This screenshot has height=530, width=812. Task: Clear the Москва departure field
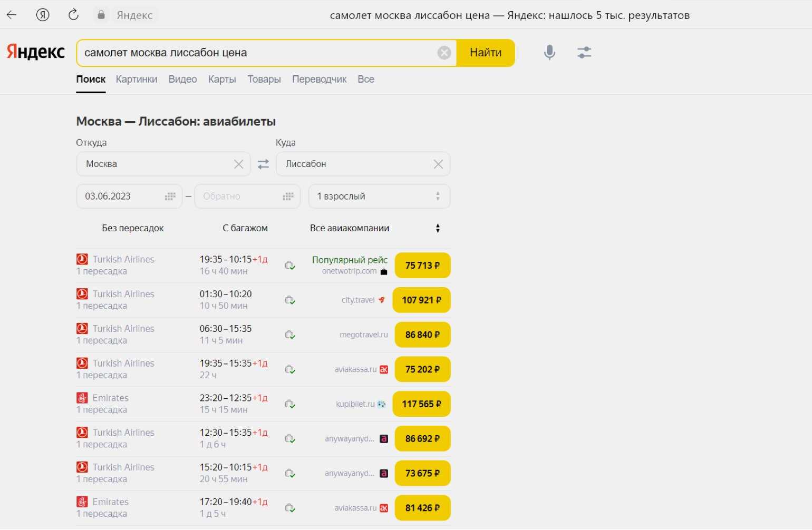point(238,164)
